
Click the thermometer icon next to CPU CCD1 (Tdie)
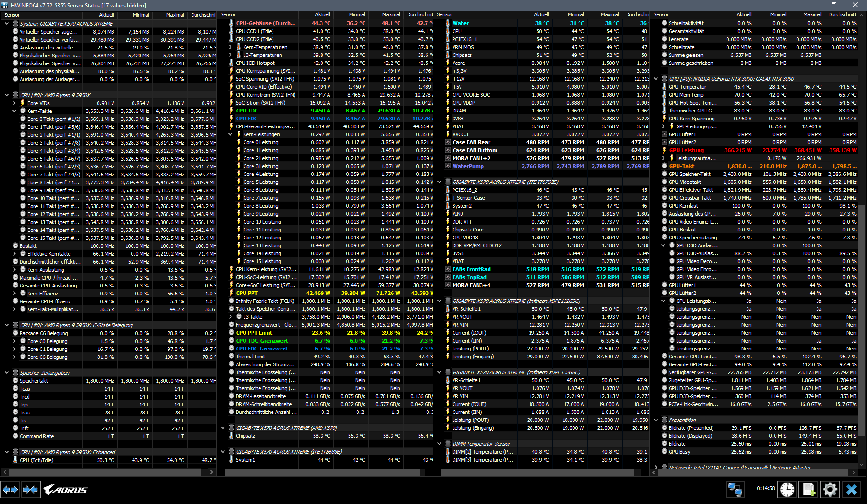(231, 31)
